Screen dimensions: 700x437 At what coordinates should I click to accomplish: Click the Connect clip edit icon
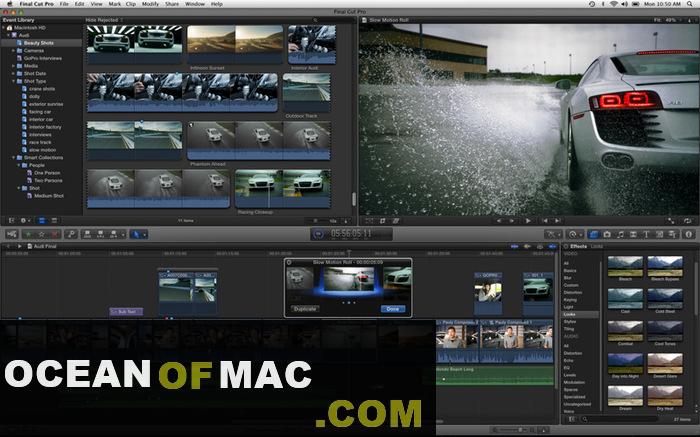click(x=88, y=234)
